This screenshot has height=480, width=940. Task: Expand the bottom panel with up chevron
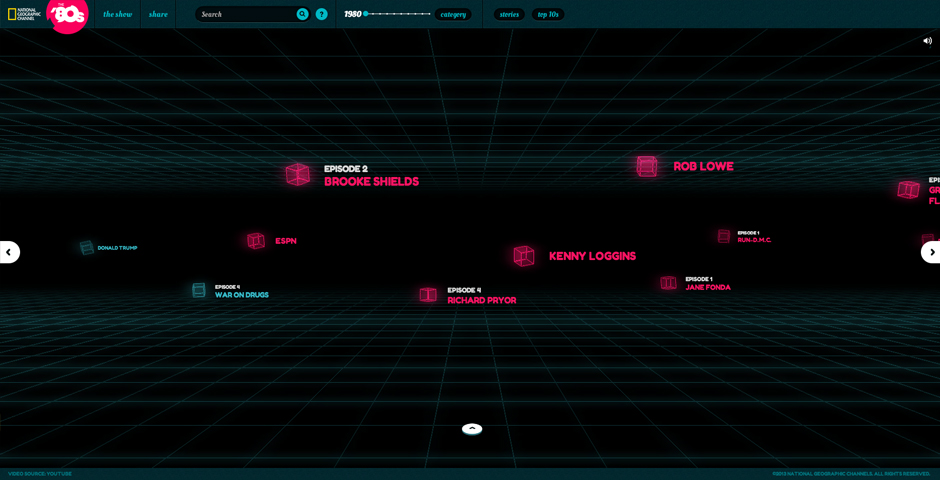tap(472, 429)
